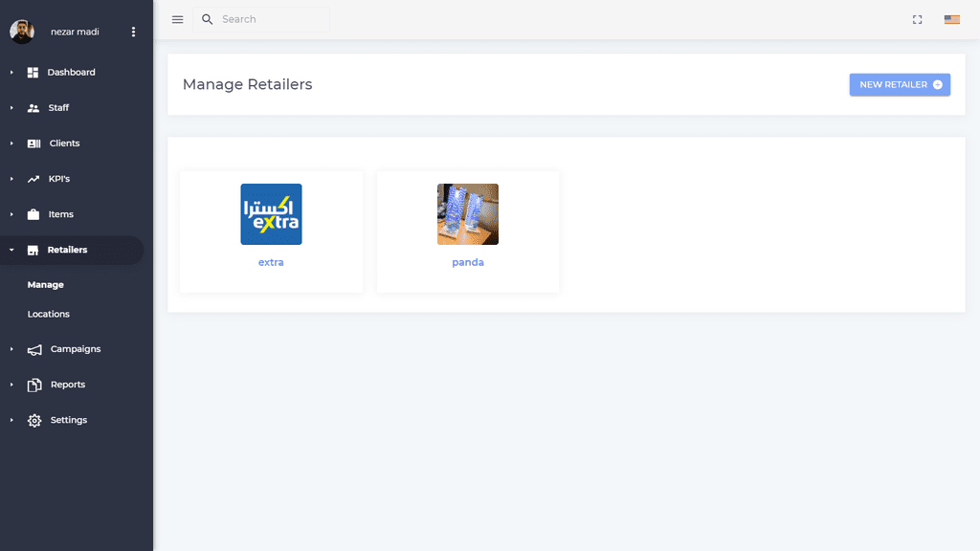This screenshot has height=551, width=980.
Task: Open the US flag language selector
Action: (952, 19)
